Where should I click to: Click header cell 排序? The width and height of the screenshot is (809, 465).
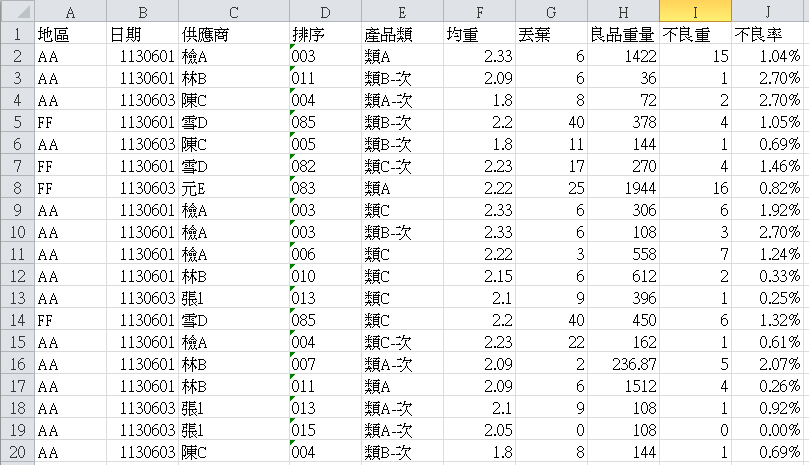point(326,34)
